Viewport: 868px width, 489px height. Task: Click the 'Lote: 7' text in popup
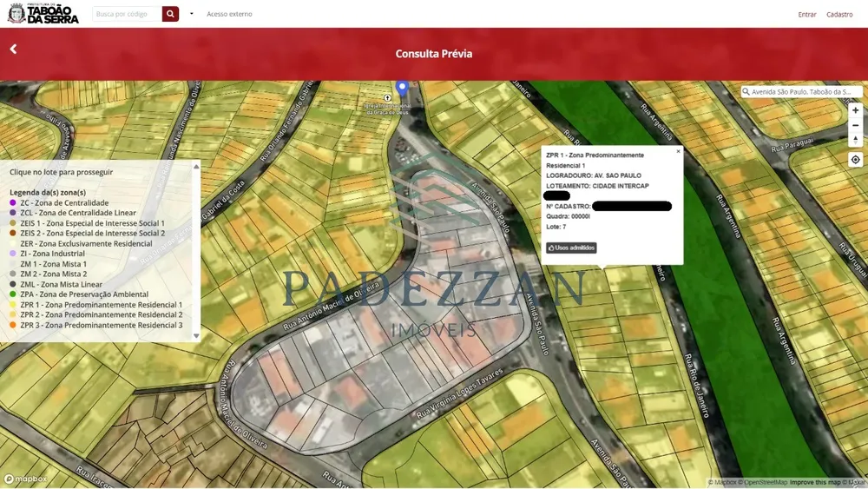coord(556,227)
